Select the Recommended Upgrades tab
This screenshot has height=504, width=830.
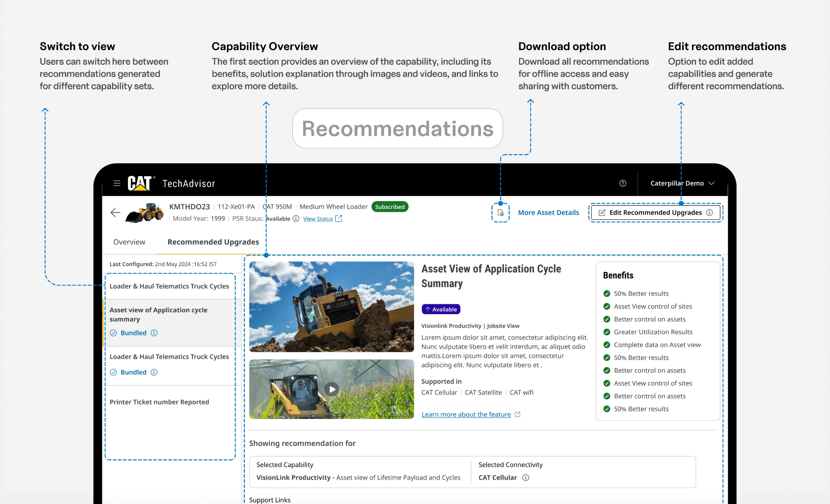(213, 242)
